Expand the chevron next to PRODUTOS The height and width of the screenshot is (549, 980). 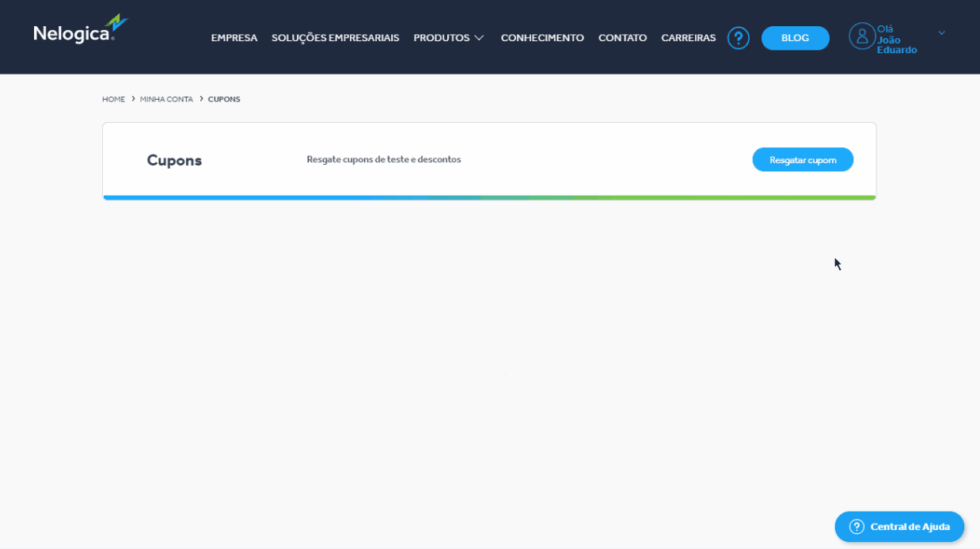pyautogui.click(x=479, y=38)
